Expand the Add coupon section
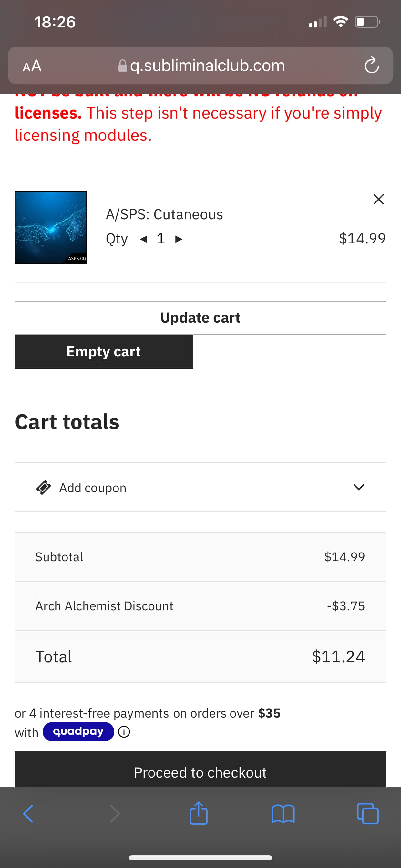Screen dimensions: 401x868 (200, 487)
